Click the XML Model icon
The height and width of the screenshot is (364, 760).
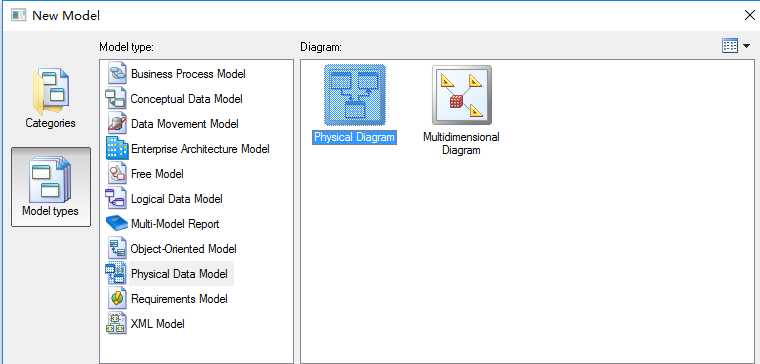click(x=117, y=324)
